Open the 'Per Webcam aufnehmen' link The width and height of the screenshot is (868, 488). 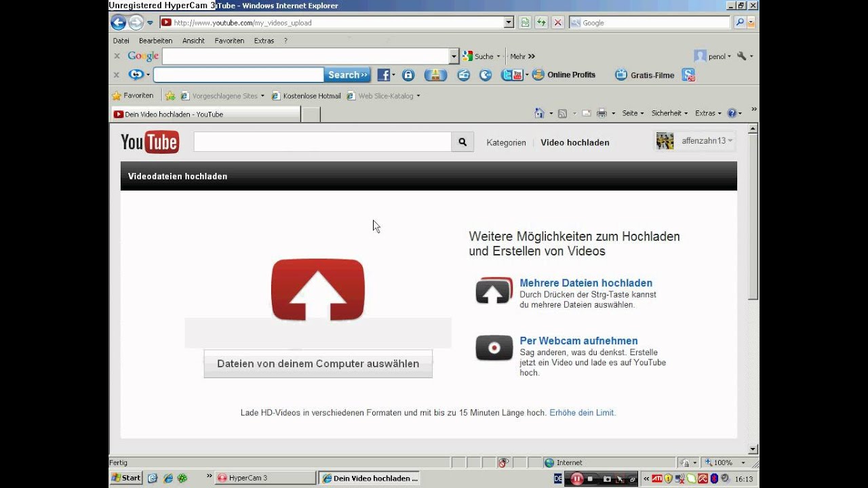pos(578,341)
